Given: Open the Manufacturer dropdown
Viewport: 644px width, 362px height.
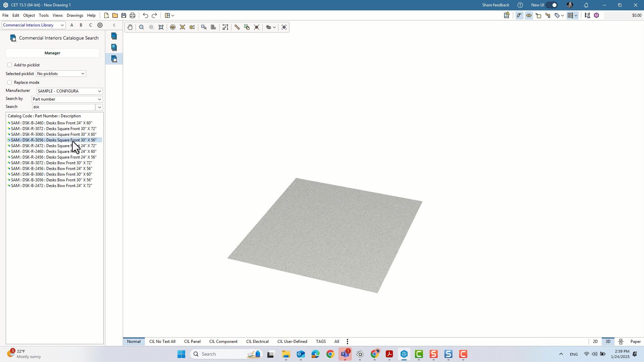Looking at the screenshot, I should pos(70,91).
